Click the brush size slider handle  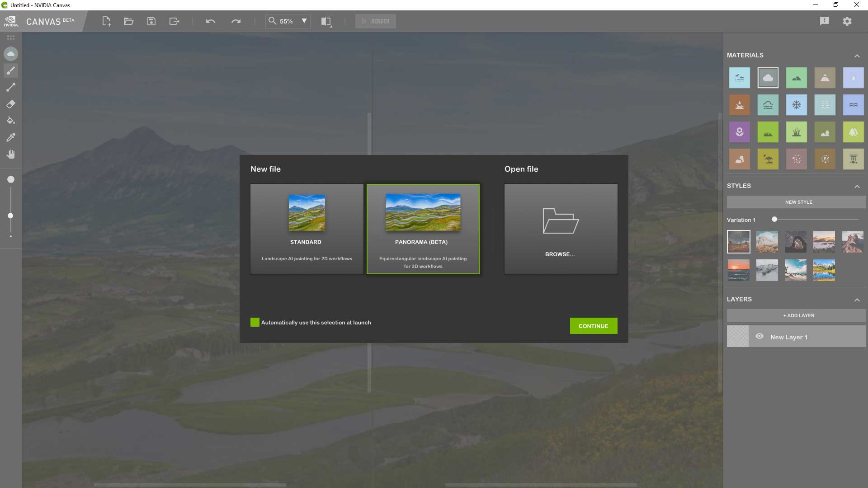tap(10, 216)
